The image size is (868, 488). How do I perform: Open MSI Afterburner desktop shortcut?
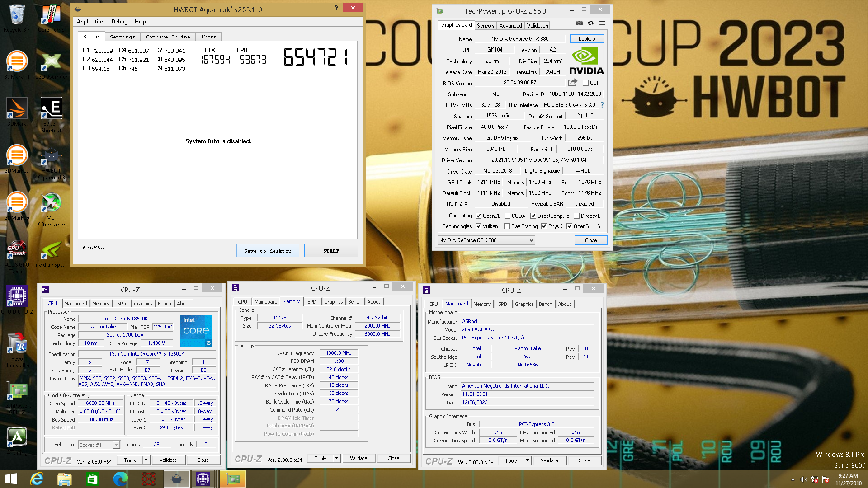[x=51, y=210]
